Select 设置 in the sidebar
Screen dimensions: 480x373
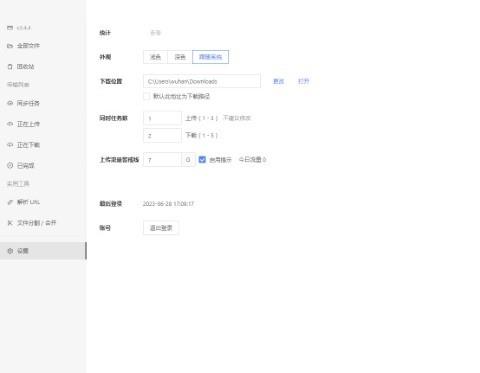click(x=43, y=251)
